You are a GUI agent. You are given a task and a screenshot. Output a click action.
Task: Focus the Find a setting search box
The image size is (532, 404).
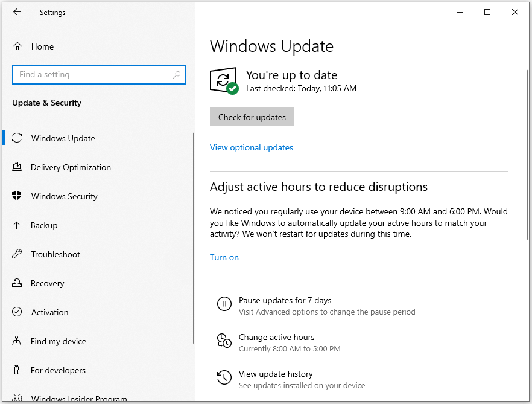[99, 75]
